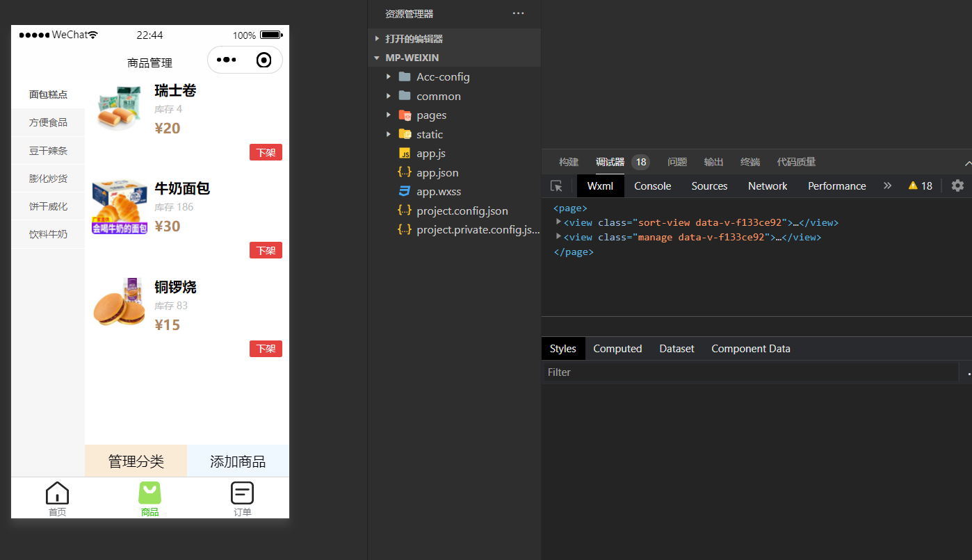Tap the 管理分类 button

[x=136, y=461]
